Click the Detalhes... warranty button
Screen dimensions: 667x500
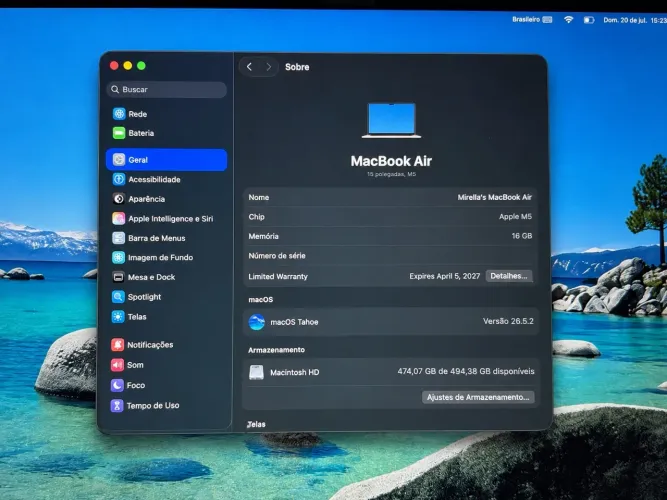tap(509, 276)
